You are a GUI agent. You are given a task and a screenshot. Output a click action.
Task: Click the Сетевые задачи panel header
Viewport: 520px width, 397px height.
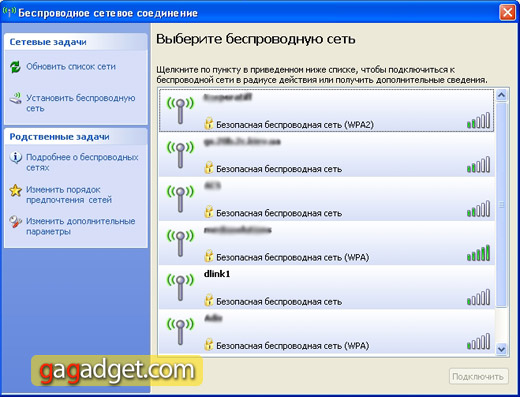click(x=76, y=42)
